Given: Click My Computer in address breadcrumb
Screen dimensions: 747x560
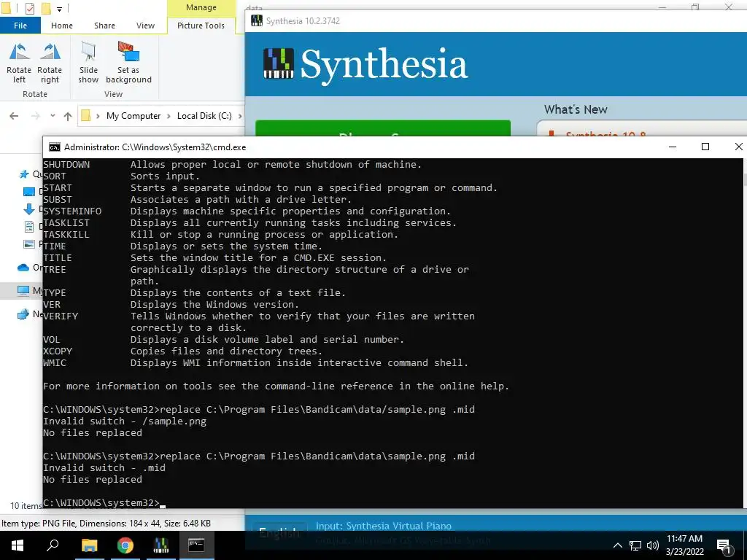Looking at the screenshot, I should (x=133, y=116).
